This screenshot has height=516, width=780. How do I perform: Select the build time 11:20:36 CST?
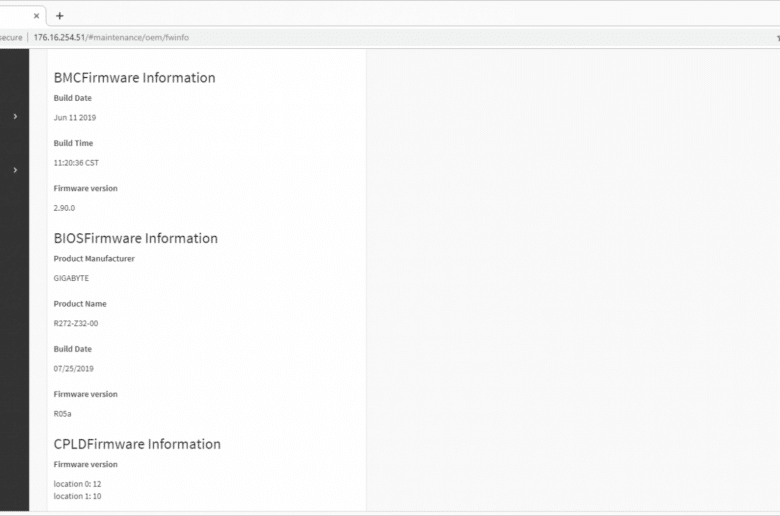tap(76, 163)
